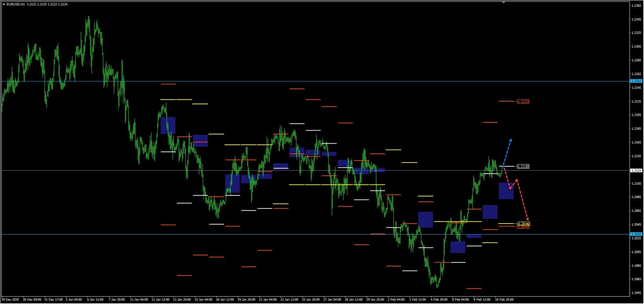Click 1.2345 on the price scale
The image size is (644, 304).
636,19
